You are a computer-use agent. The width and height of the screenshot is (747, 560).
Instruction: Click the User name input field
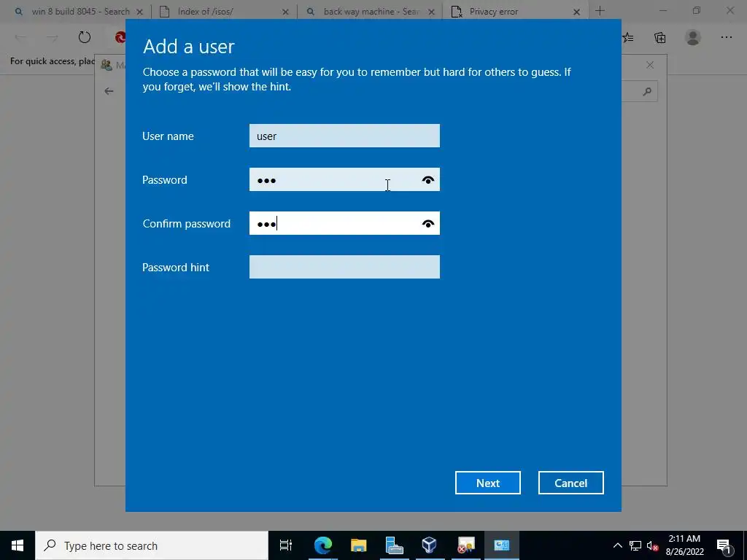click(344, 136)
